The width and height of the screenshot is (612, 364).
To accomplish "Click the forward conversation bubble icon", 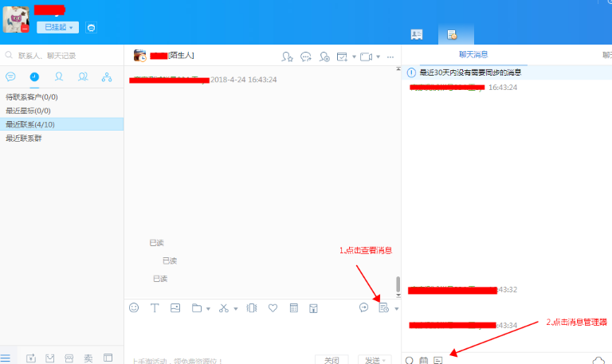I will point(306,57).
